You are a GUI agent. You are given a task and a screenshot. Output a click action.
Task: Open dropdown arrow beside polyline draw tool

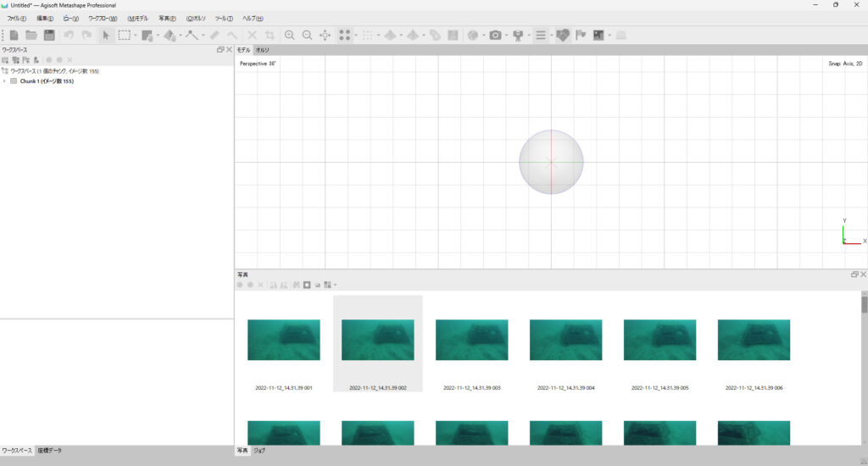[x=203, y=36]
